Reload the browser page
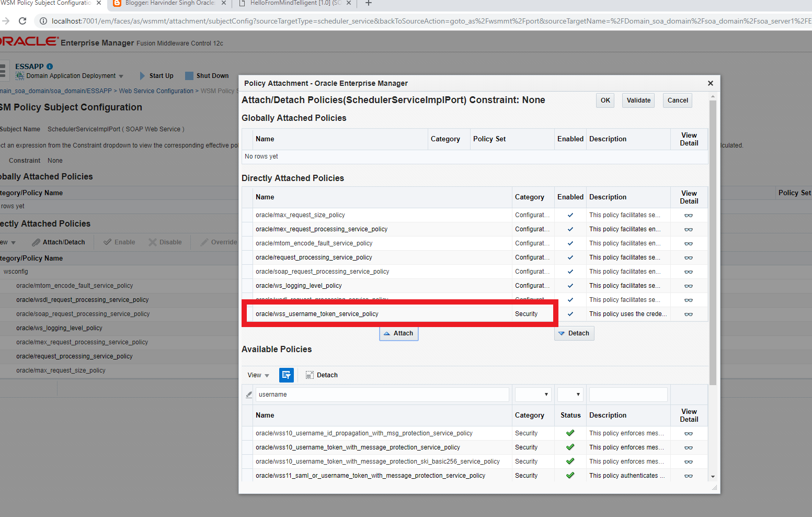The width and height of the screenshot is (812, 517). 22,21
